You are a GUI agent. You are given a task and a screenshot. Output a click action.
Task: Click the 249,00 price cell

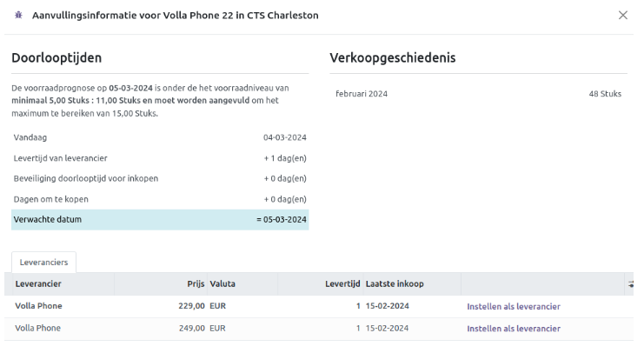coord(190,329)
